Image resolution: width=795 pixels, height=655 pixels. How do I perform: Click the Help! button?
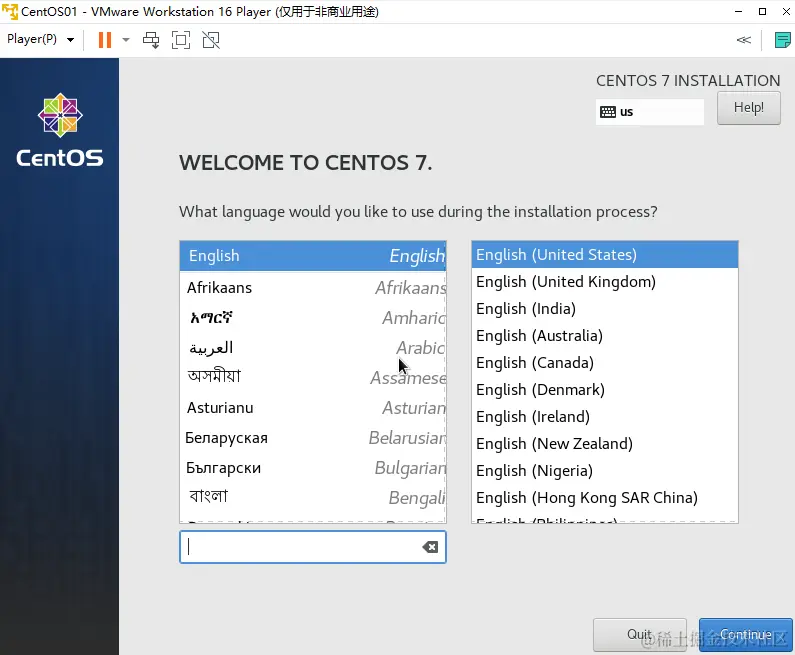(x=748, y=107)
